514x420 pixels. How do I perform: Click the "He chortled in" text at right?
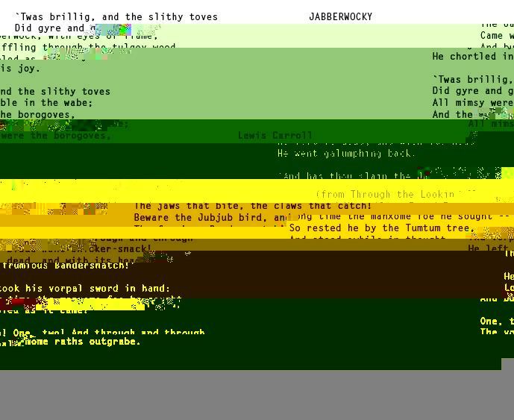(x=472, y=56)
